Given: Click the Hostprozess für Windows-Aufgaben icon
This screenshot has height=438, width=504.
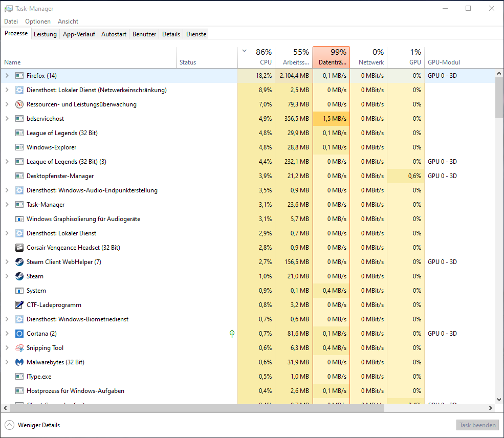Looking at the screenshot, I should pos(19,391).
